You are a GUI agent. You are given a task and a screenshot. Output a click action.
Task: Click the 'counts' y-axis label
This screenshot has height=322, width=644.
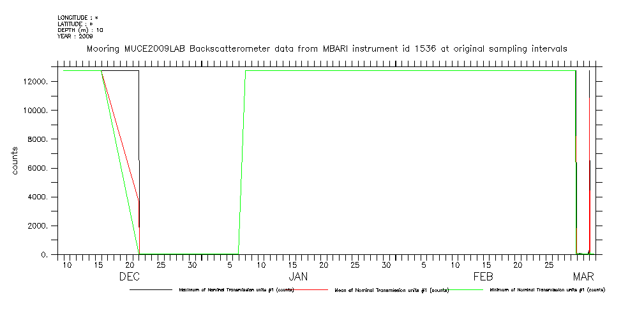15,160
